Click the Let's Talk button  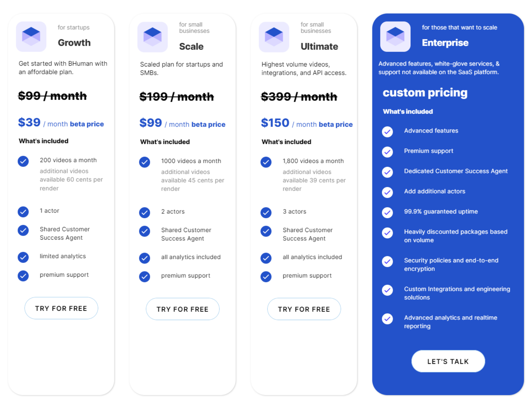(448, 361)
